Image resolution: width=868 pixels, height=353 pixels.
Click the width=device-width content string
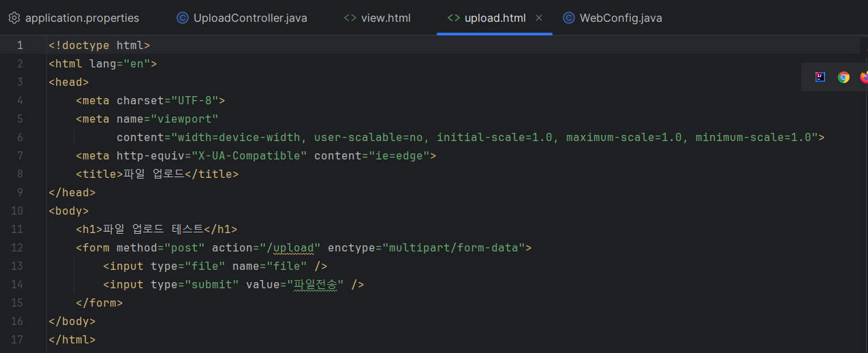495,137
